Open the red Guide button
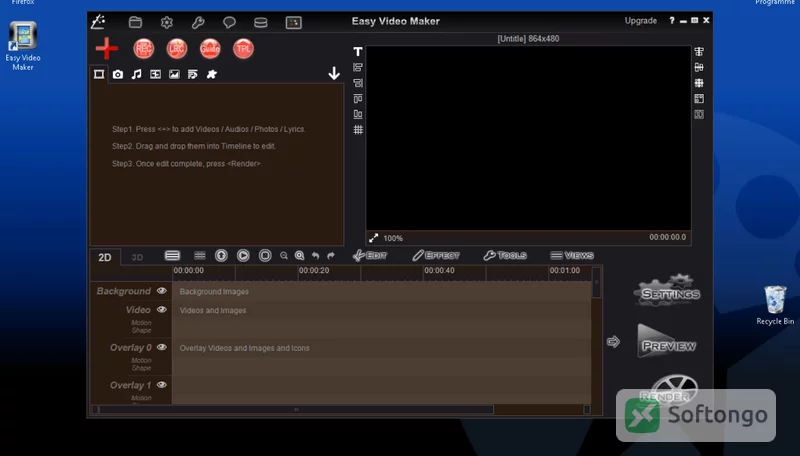The width and height of the screenshot is (800, 456). point(210,48)
